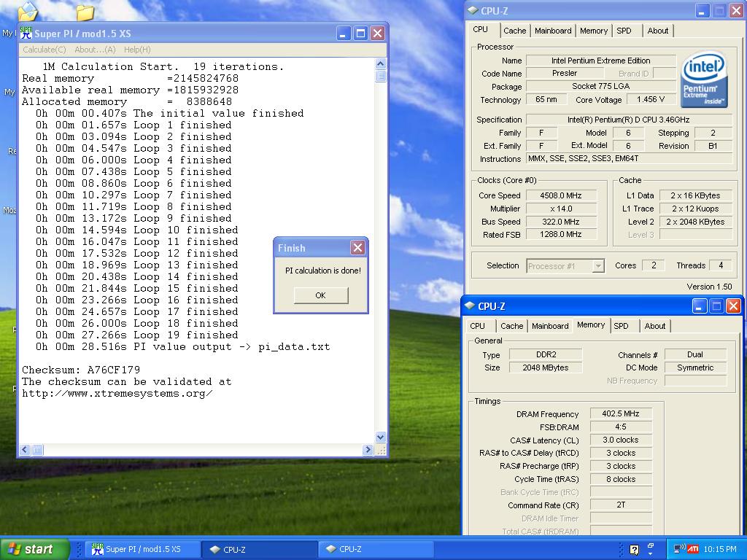Open the desktop folder icon at top

coord(85,12)
